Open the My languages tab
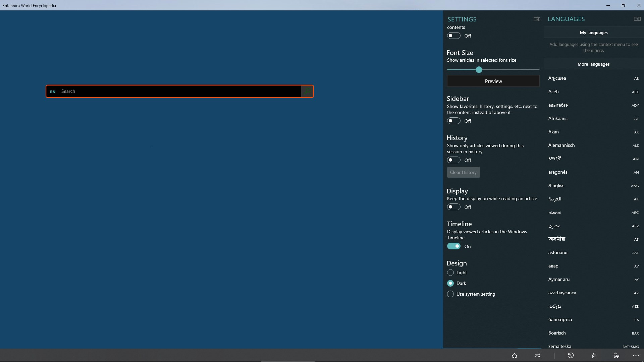The height and width of the screenshot is (362, 644). 593,33
